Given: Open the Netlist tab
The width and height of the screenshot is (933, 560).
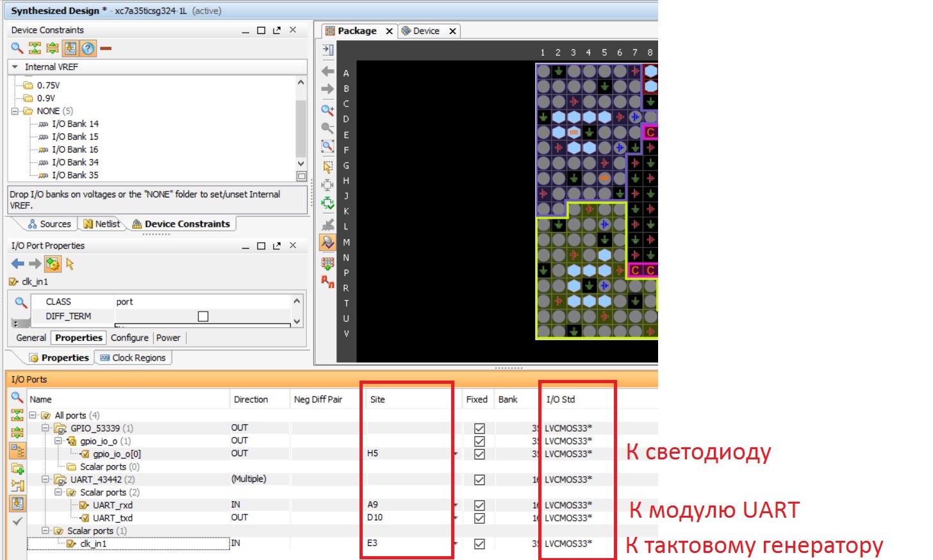Looking at the screenshot, I should coord(102,224).
